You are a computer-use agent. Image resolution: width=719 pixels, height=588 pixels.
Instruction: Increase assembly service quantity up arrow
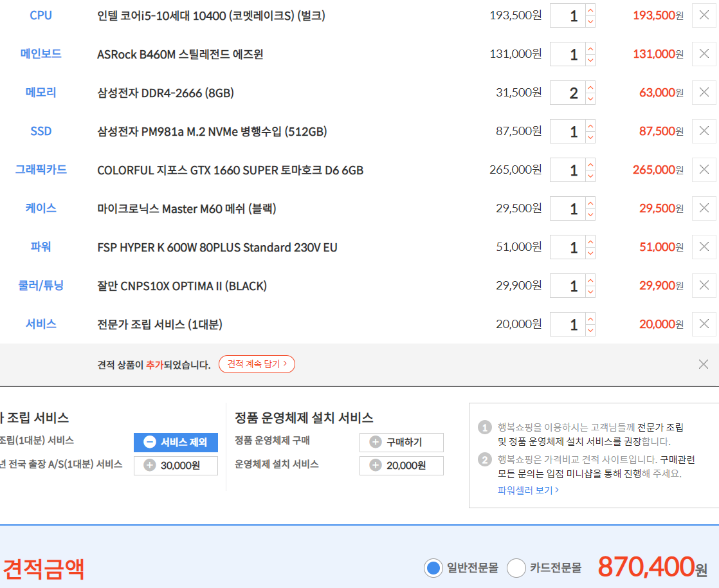point(590,318)
